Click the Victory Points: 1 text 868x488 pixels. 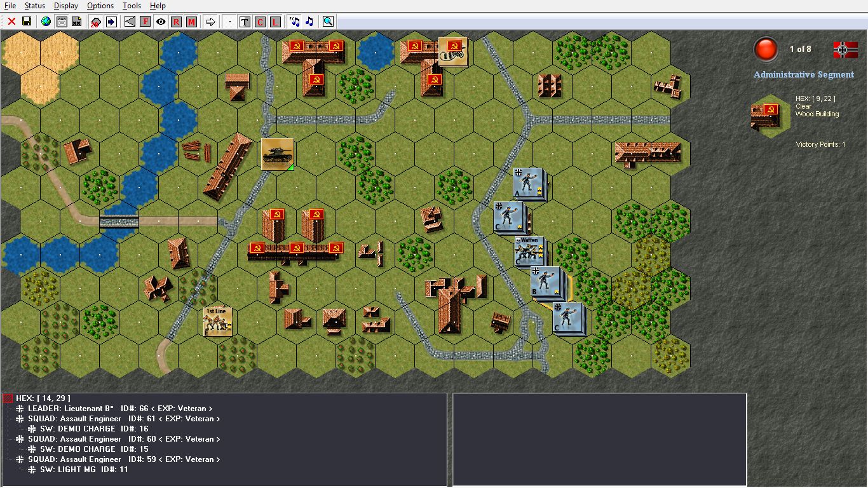(820, 145)
